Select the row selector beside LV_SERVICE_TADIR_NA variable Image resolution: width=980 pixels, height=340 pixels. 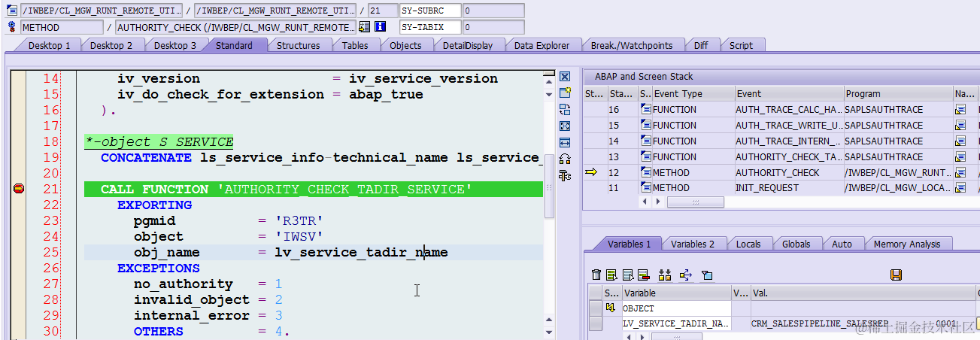click(x=595, y=323)
